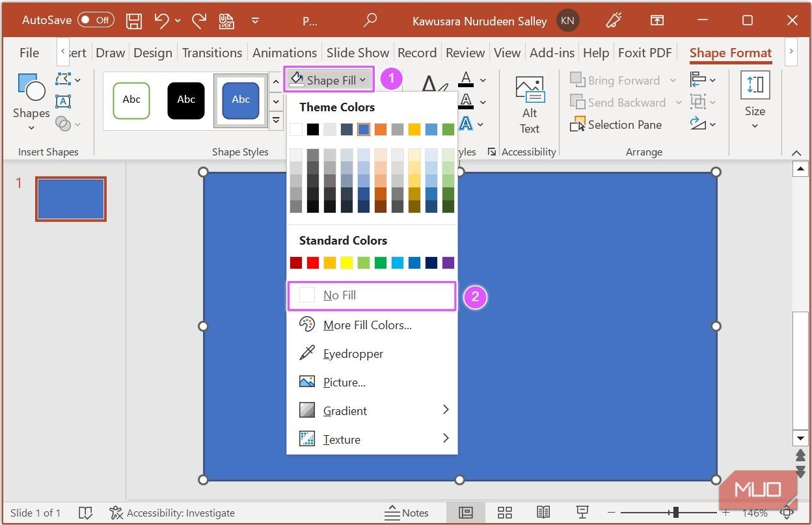Screen dimensions: 812x525
Task: Open the Slide Show tab
Action: coord(358,53)
